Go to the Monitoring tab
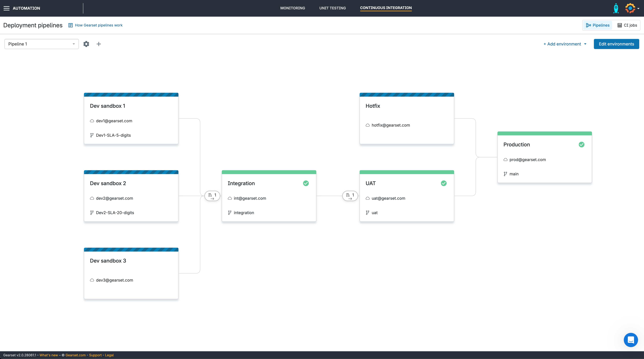The width and height of the screenshot is (644, 359). 293,8
